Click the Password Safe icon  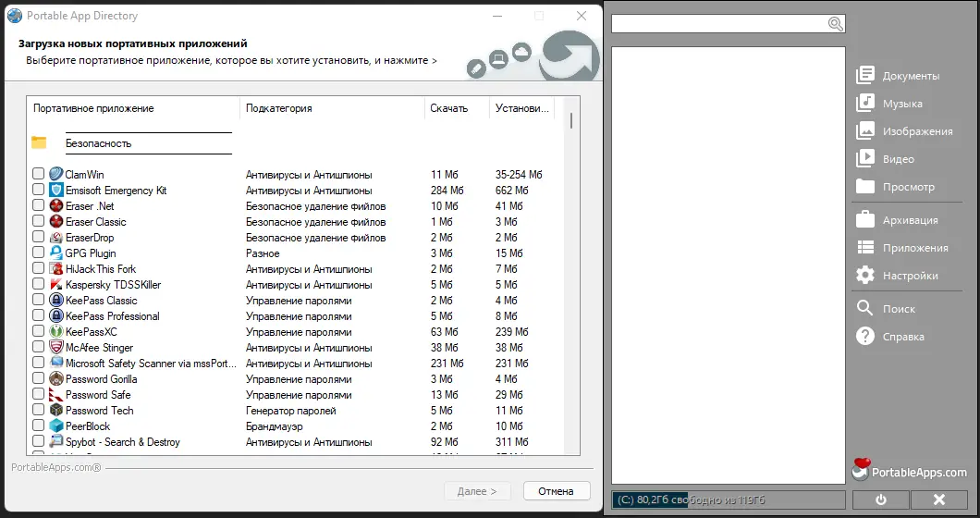coord(56,394)
